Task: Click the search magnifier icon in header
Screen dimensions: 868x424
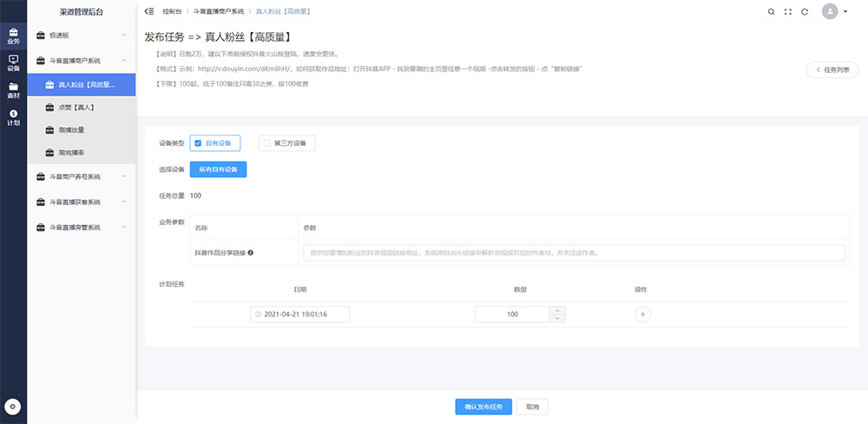Action: click(x=772, y=11)
